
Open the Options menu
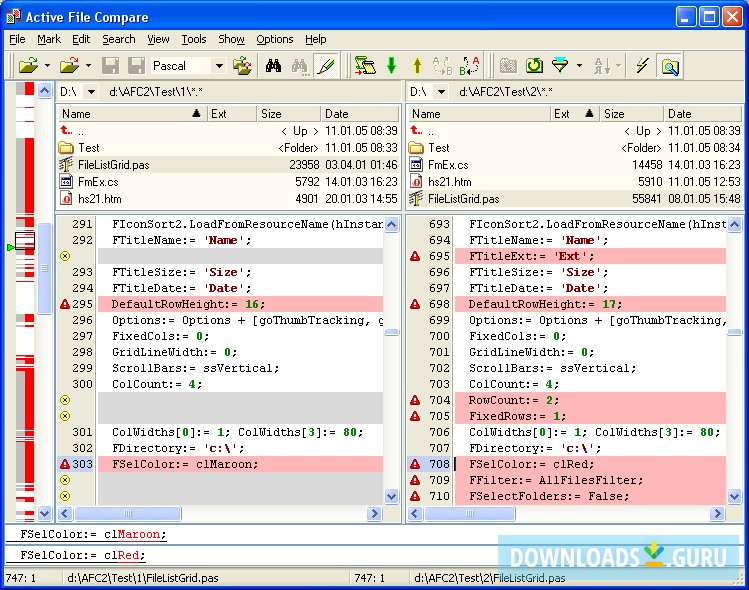275,39
